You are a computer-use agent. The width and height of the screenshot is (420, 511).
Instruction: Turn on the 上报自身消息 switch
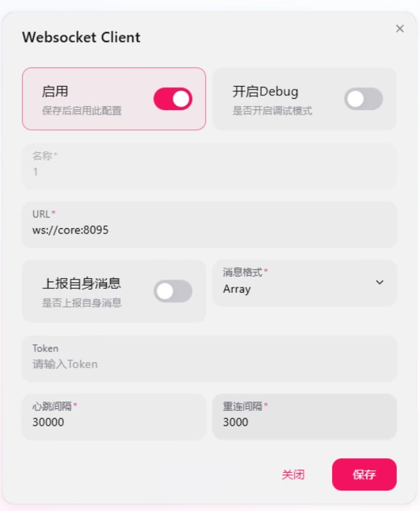tap(173, 291)
